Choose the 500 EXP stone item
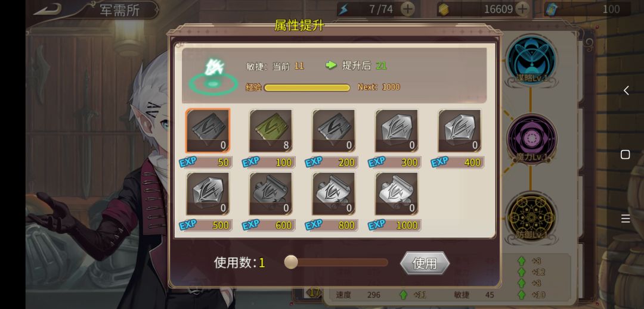644x309 pixels. pyautogui.click(x=208, y=193)
